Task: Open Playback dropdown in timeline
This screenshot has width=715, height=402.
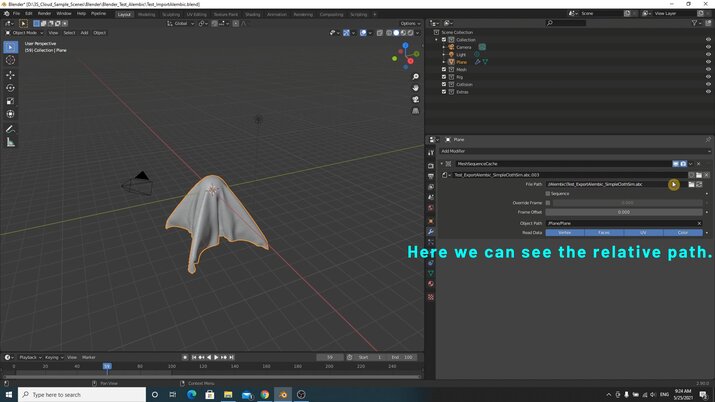Action: [x=30, y=357]
